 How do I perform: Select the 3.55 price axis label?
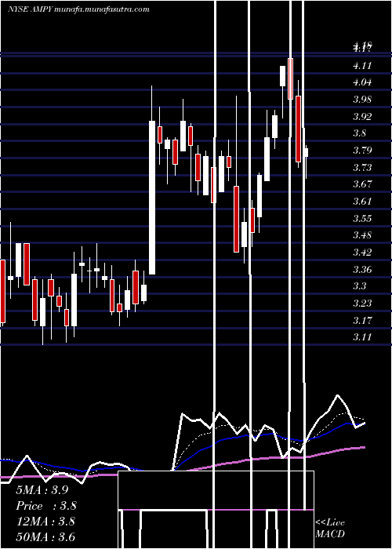coord(362,219)
